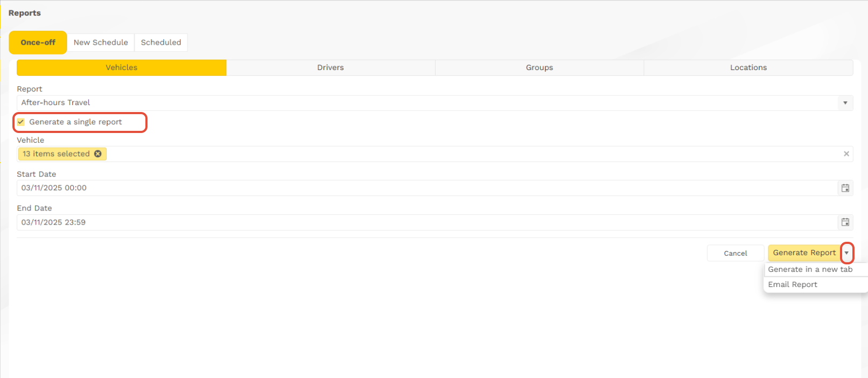Image resolution: width=868 pixels, height=378 pixels.
Task: Select the Drivers report category tab
Action: coord(331,67)
